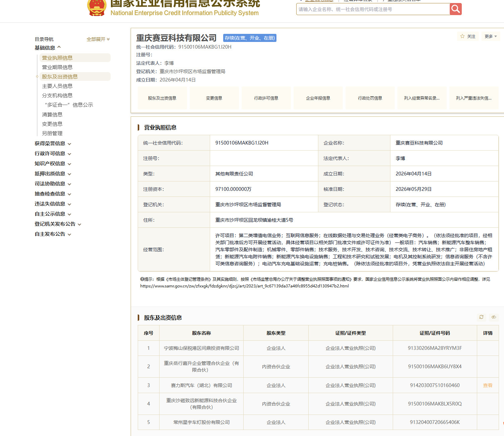Click company type 其他有限责任公司
This screenshot has width=504, height=436.
[x=234, y=174]
